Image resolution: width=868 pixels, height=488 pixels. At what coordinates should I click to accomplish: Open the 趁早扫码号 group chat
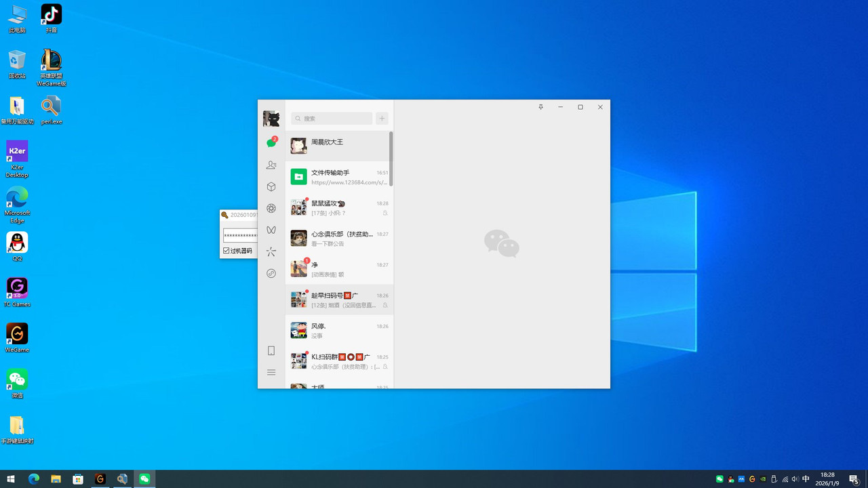pyautogui.click(x=339, y=300)
